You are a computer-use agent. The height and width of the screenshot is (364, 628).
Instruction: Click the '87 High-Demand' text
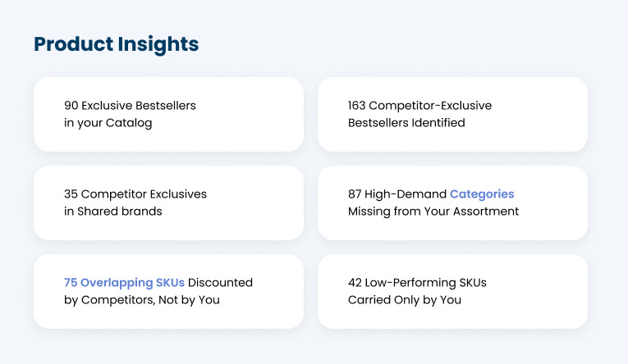tap(397, 194)
